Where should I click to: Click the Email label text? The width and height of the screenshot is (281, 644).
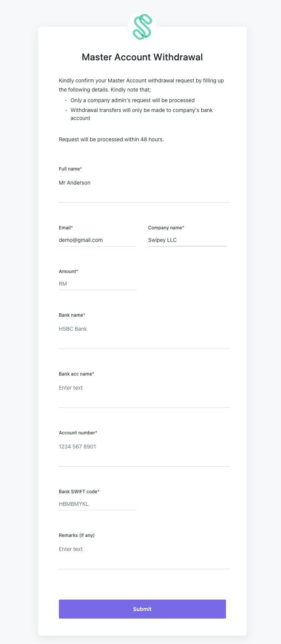click(66, 227)
